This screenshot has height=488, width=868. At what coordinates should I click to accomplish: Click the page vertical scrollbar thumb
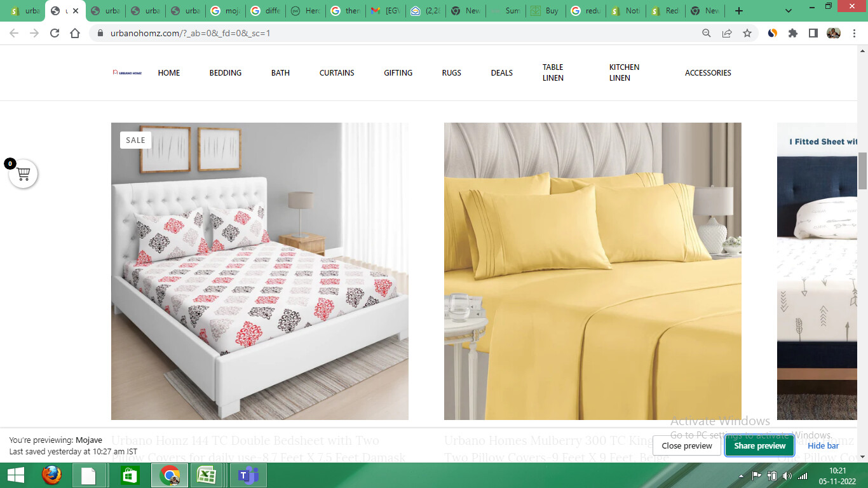click(x=862, y=170)
